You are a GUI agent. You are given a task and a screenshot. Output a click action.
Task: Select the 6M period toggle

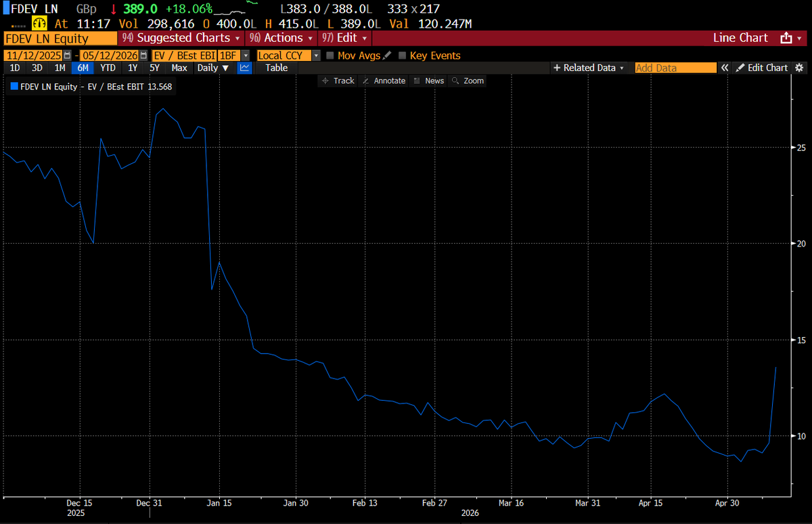point(83,68)
